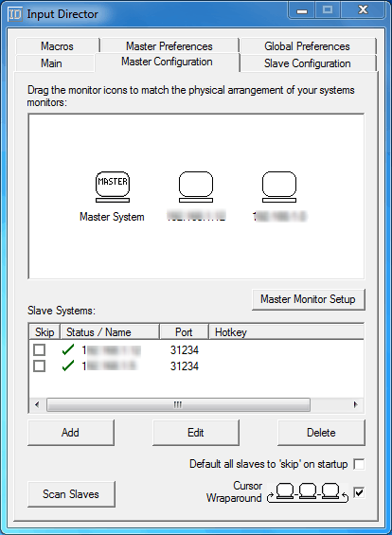Click the Delete slave button

pos(321,433)
